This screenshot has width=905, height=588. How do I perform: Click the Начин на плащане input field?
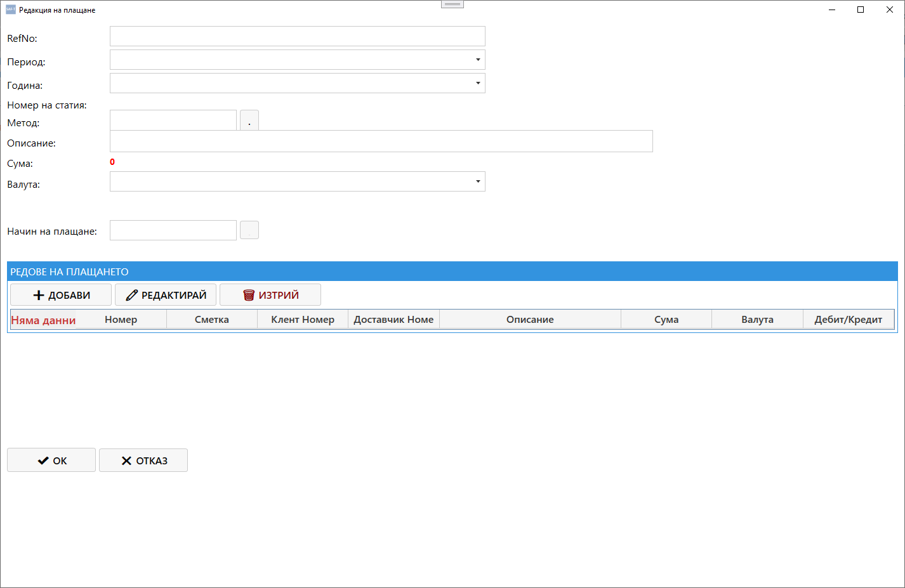173,230
